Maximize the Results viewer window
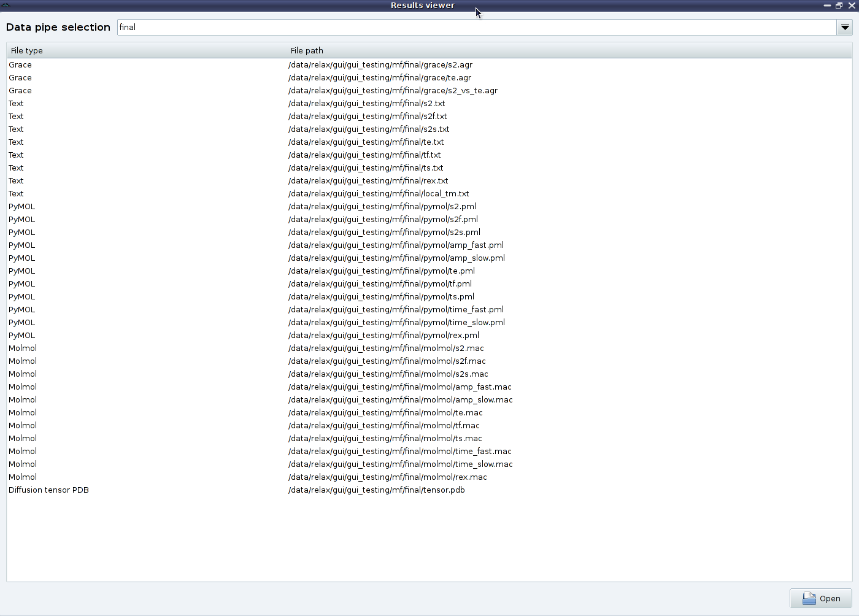The image size is (859, 616). coord(839,5)
